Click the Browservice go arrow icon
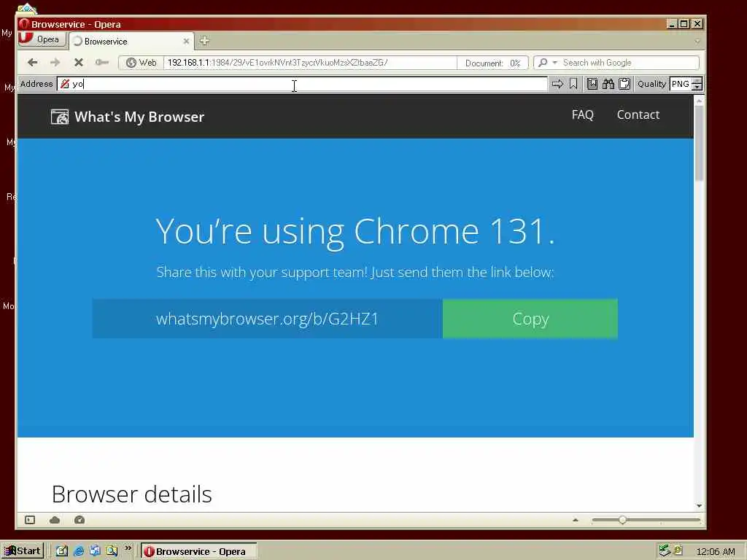The width and height of the screenshot is (747, 560). point(557,85)
